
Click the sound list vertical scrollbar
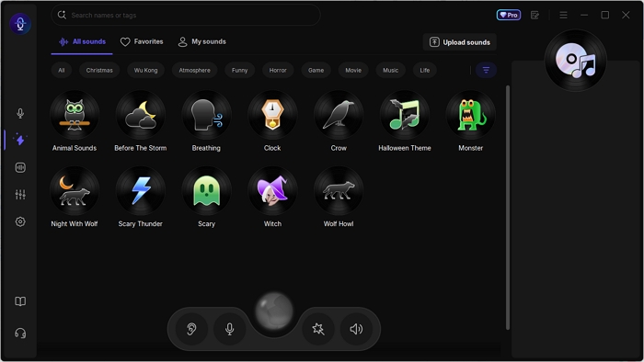(508, 207)
